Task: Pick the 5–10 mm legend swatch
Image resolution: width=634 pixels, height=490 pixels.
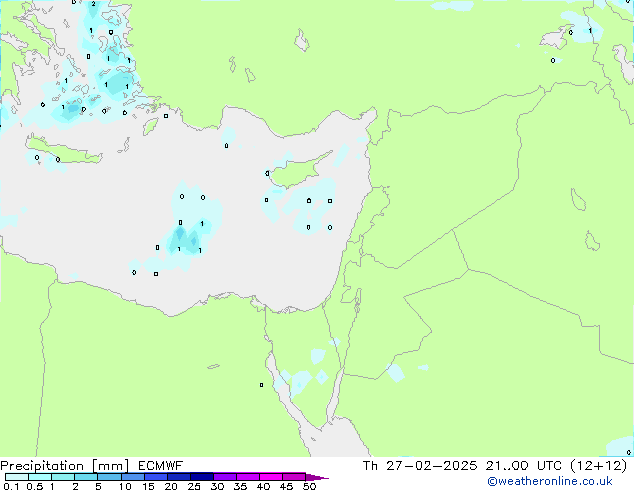Action: [x=109, y=477]
